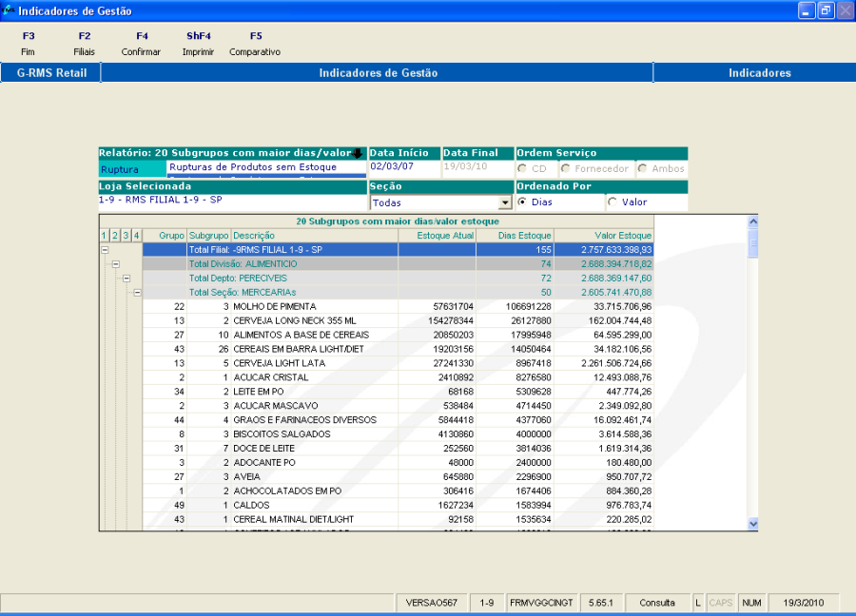Select BISCOITOS SALGADOS row

[398, 434]
